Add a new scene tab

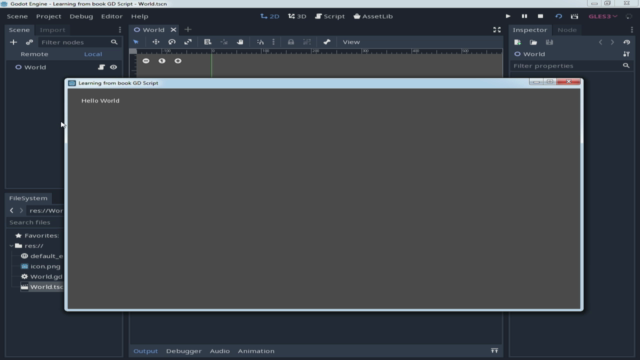pyautogui.click(x=188, y=29)
